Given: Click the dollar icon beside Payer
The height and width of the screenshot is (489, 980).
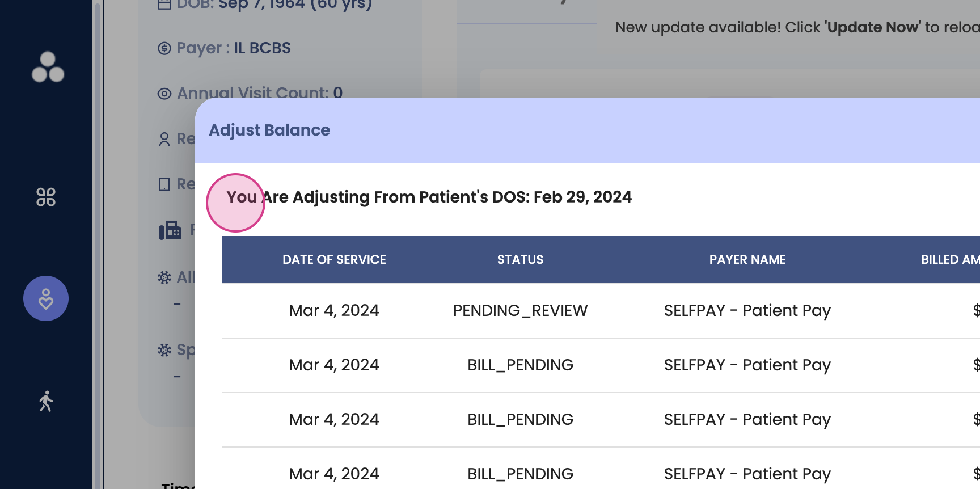Looking at the screenshot, I should point(164,48).
